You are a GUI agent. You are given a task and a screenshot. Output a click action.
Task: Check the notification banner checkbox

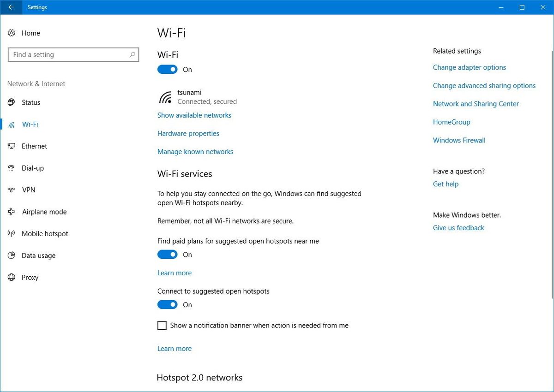coord(162,325)
